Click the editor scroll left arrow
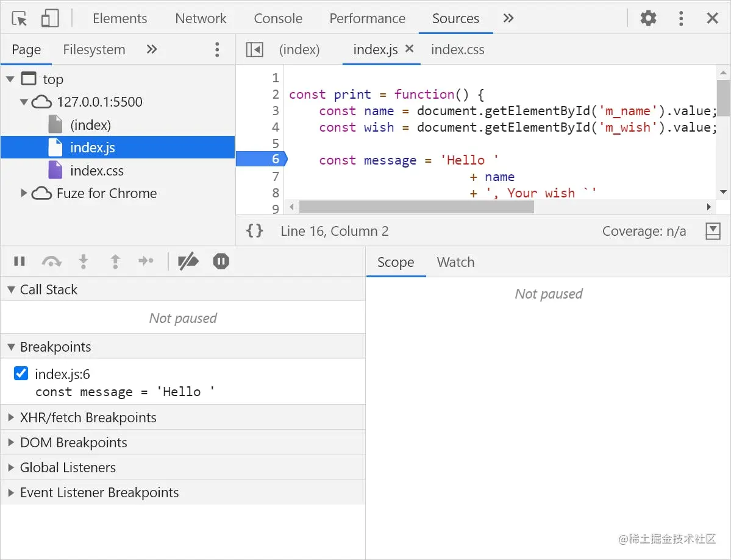Viewport: 731px width, 560px height. click(292, 207)
